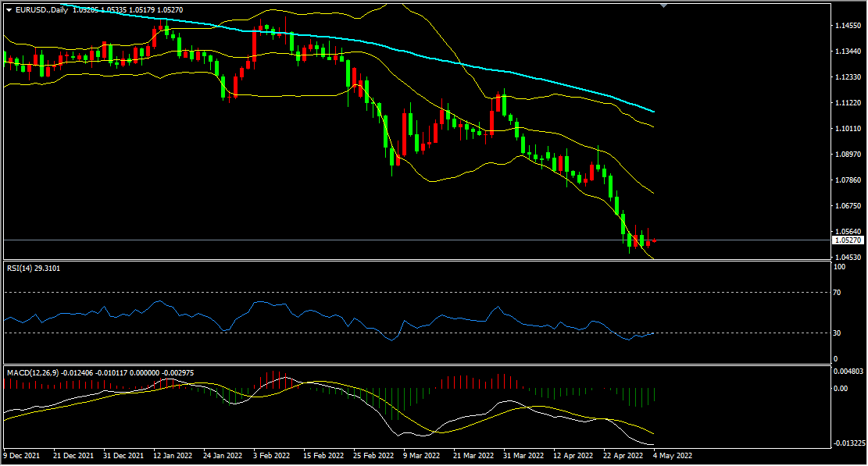The image size is (868, 466).
Task: Select the EURUSD.,Daily chart title text
Action: click(x=41, y=10)
